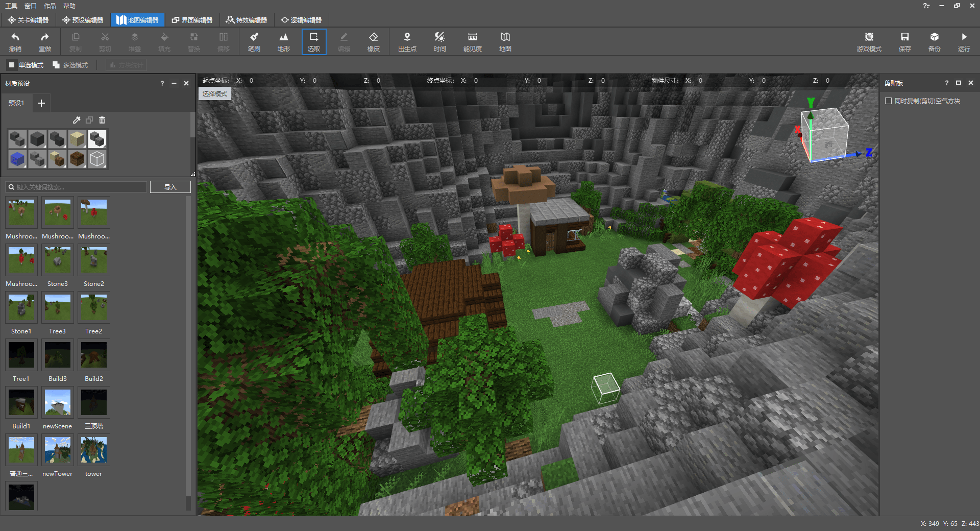This screenshot has width=980, height=531.
Task: Switch to the 逻辑编辑器 tab
Action: (x=301, y=20)
